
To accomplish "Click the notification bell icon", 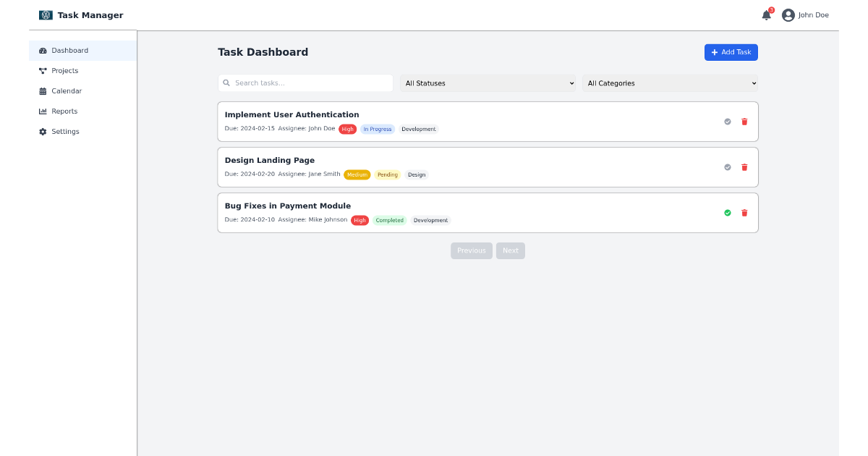I will tap(766, 14).
